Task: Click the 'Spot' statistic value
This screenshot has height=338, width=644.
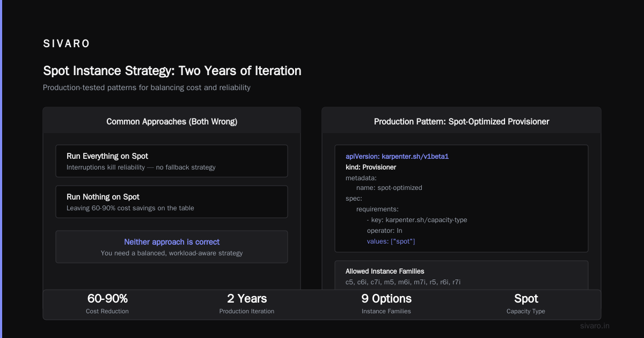Action: coord(526,299)
